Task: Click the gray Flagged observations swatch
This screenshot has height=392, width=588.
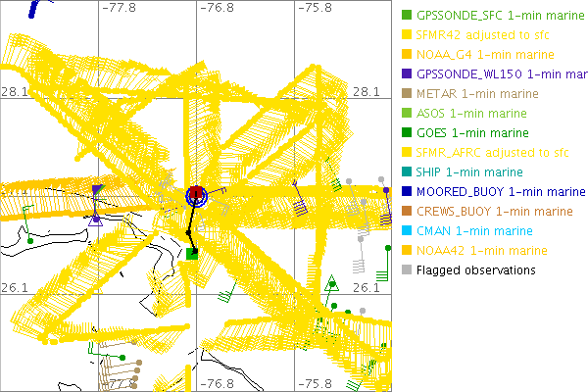Action: click(407, 270)
